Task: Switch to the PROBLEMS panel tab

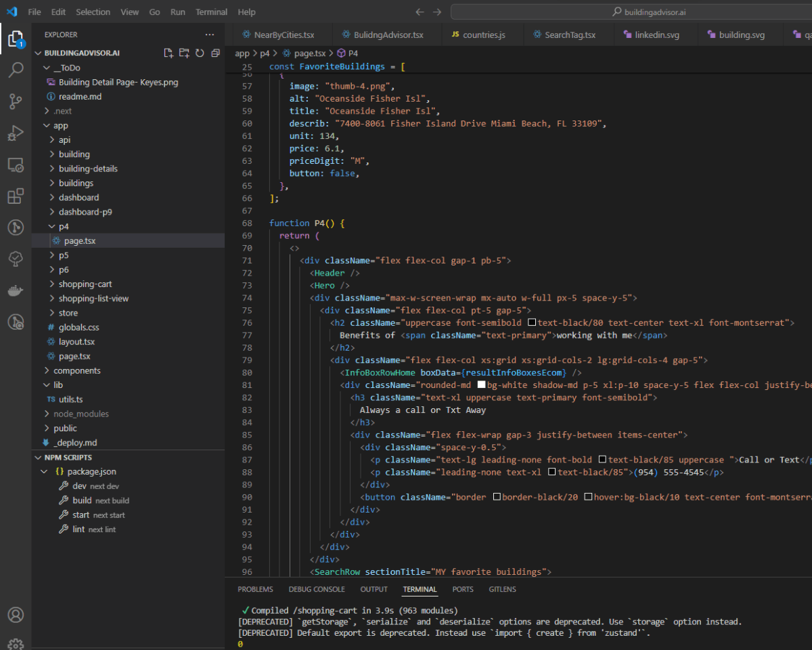Action: pyautogui.click(x=255, y=589)
